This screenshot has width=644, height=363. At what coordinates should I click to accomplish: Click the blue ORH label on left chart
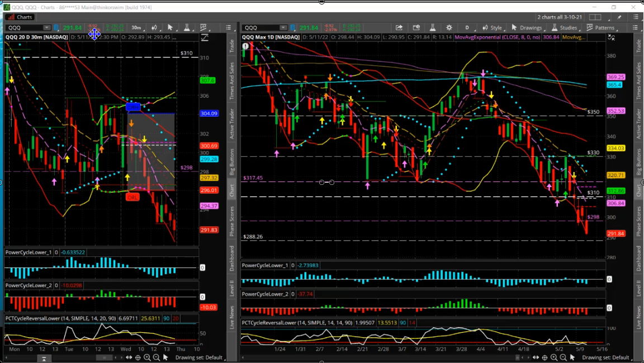pos(133,107)
